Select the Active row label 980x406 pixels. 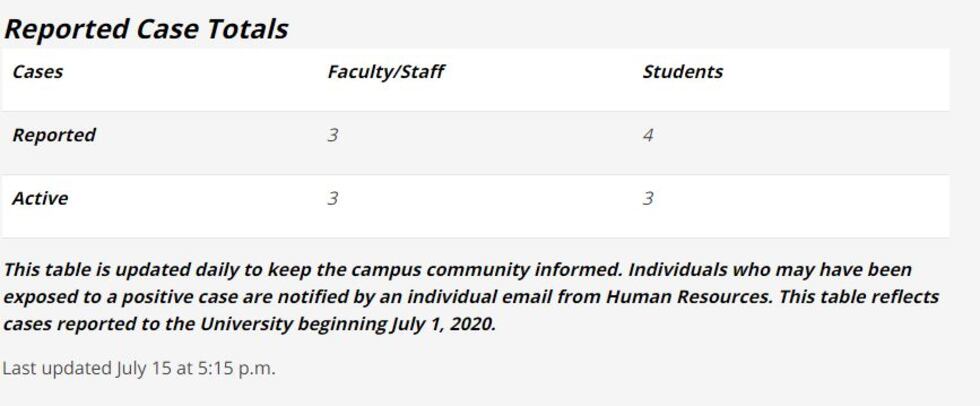(40, 198)
